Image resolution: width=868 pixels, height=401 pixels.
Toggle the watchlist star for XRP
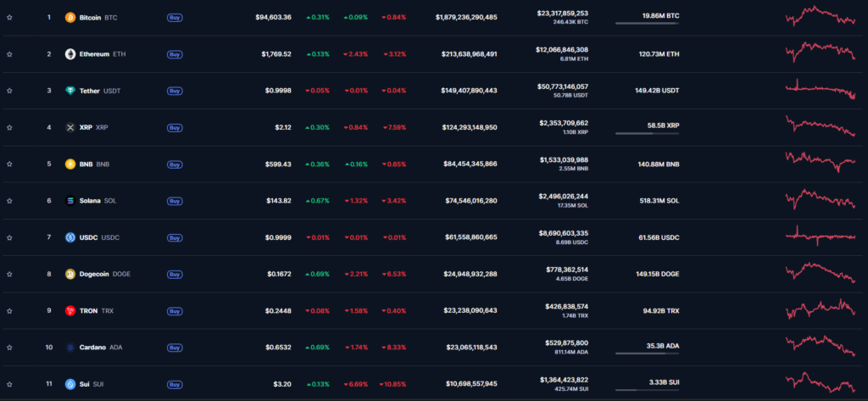pyautogui.click(x=9, y=127)
